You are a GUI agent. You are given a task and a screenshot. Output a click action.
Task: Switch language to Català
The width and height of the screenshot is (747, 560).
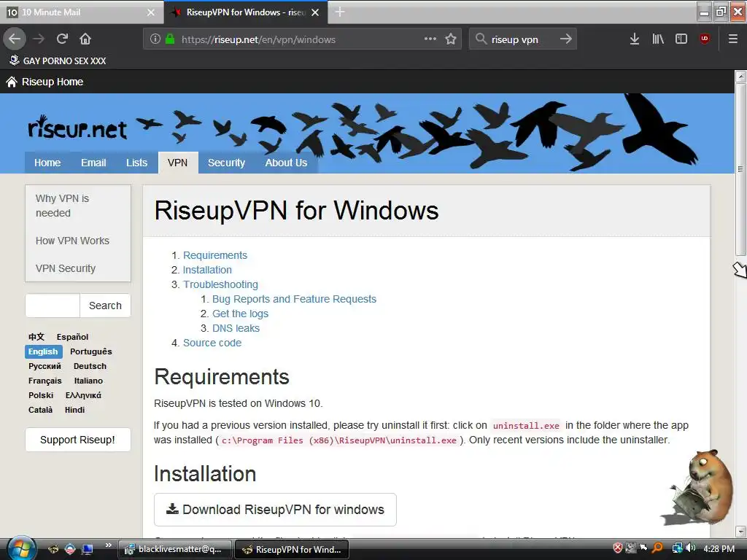(x=41, y=410)
